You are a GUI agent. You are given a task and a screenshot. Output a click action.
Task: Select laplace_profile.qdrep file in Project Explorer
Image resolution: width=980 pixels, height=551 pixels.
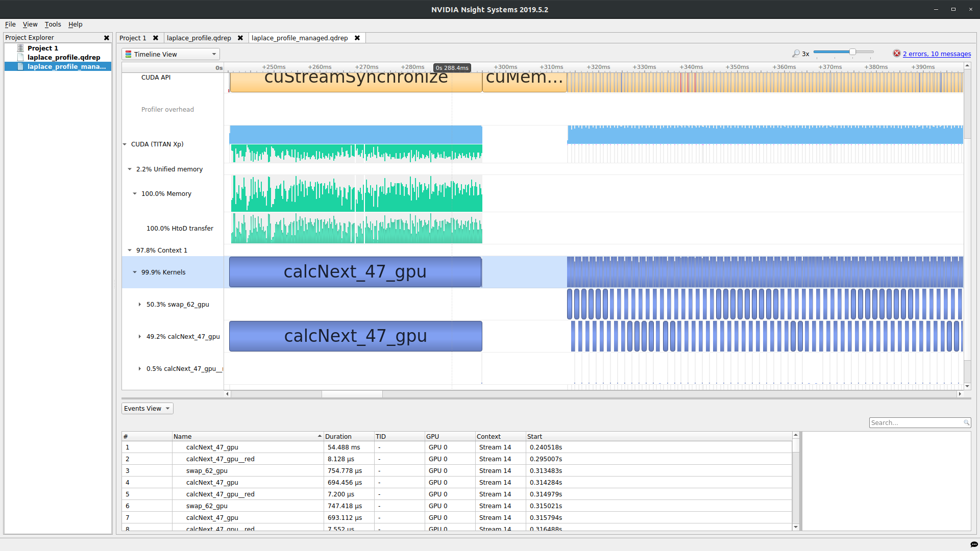(x=63, y=57)
